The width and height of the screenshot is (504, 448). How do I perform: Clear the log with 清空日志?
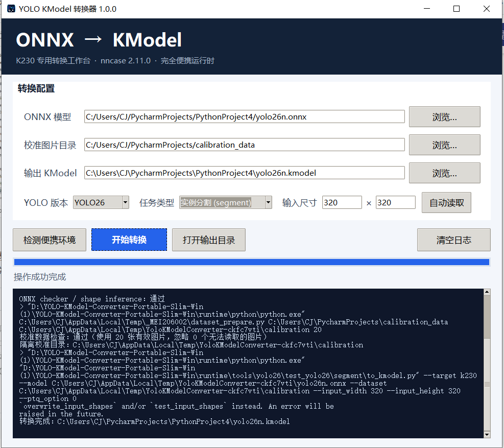[453, 240]
